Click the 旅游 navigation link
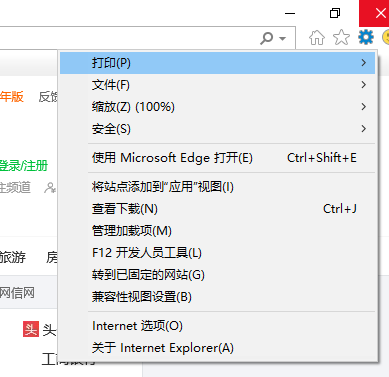 click(13, 257)
